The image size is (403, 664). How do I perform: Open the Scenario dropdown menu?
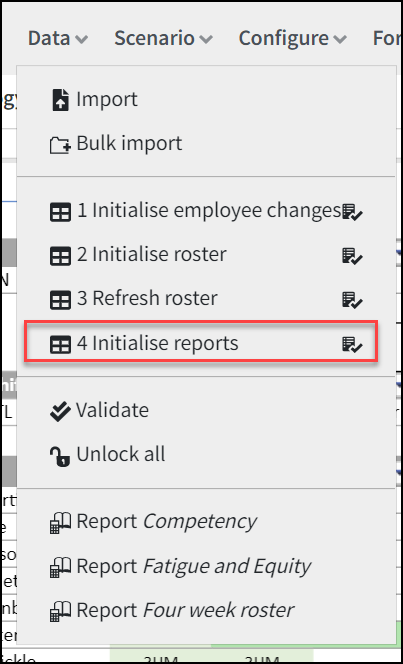coord(163,39)
